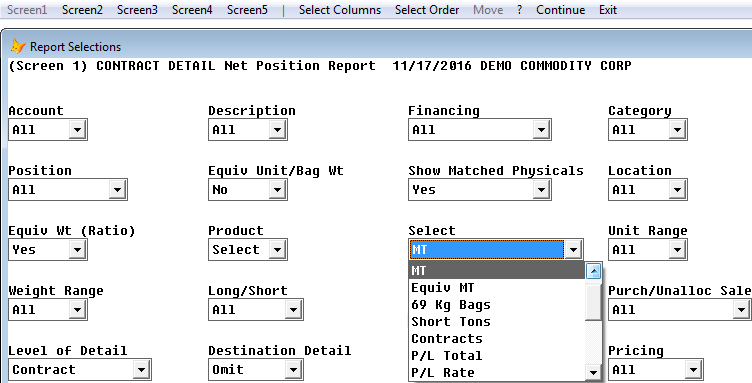
Task: Click the dropdown list scrollbar thumb
Action: point(594,301)
